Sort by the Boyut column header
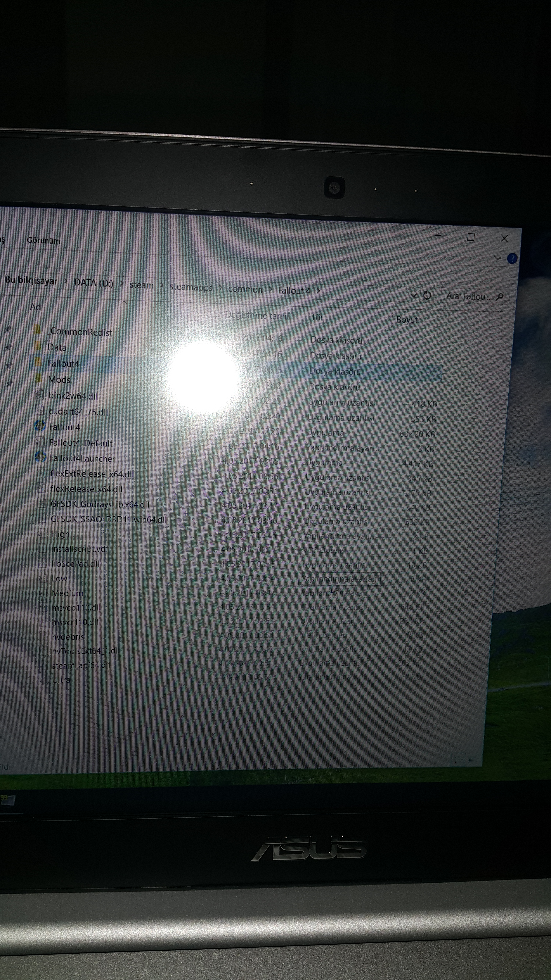The width and height of the screenshot is (551, 980). coord(407,320)
